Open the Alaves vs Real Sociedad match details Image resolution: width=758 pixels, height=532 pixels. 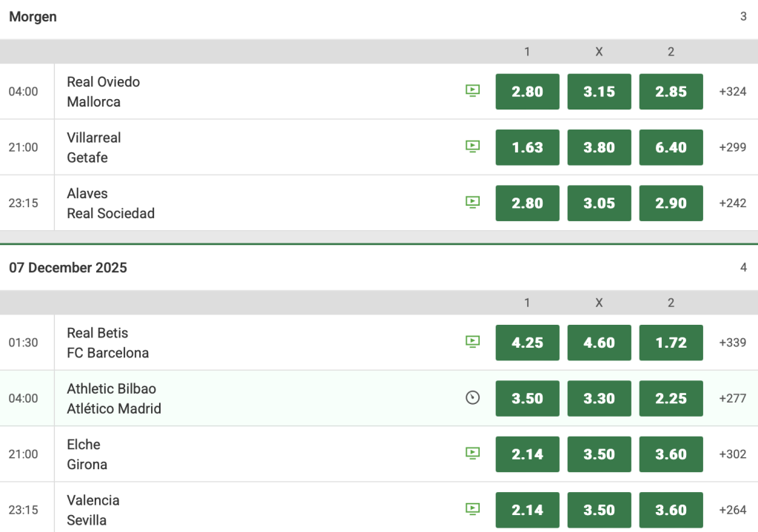tap(111, 203)
